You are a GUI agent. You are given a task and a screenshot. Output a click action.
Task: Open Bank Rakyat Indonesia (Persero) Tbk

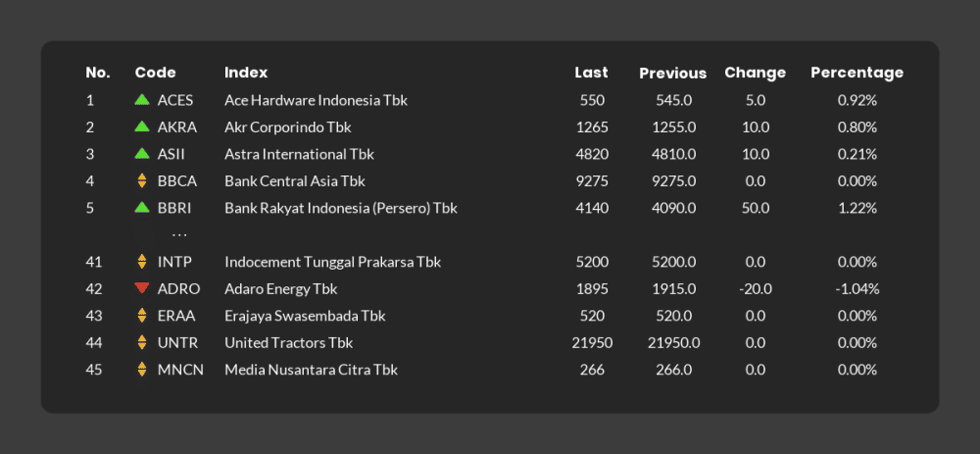pyautogui.click(x=341, y=208)
